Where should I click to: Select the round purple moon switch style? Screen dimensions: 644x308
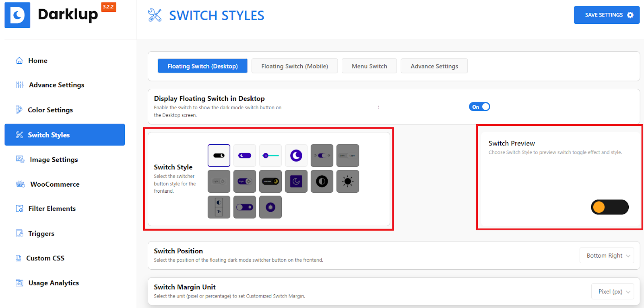296,156
